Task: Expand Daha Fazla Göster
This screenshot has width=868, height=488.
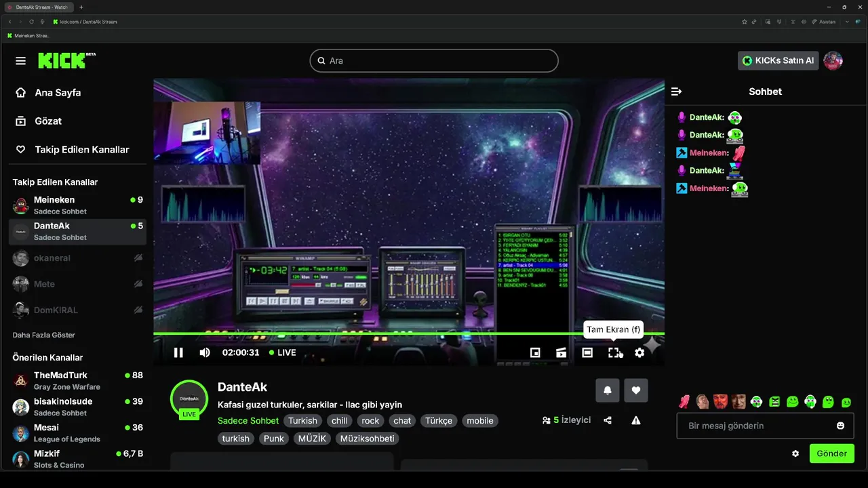Action: (43, 335)
